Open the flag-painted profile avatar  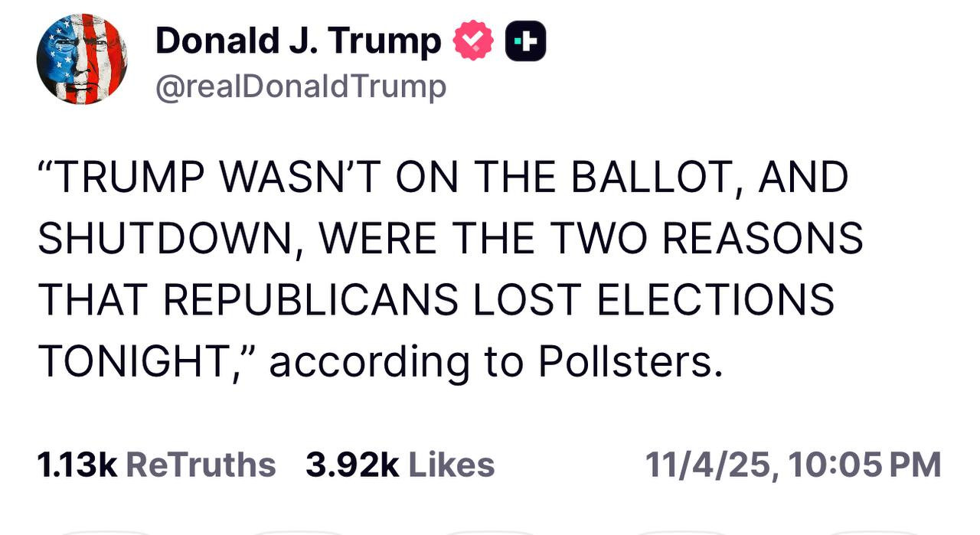click(x=82, y=60)
